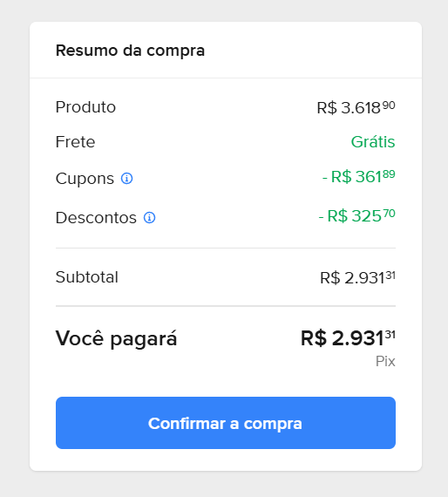Click the Frete label
The image size is (448, 497).
coord(76,141)
